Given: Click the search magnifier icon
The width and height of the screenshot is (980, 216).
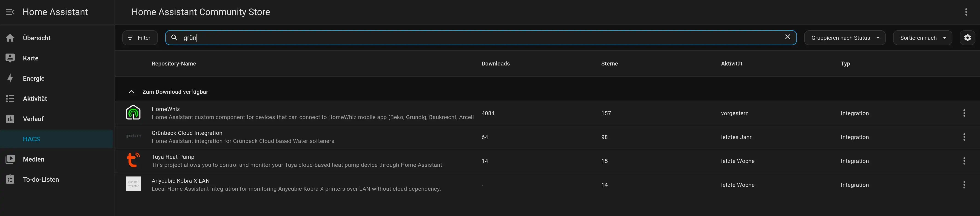Looking at the screenshot, I should tap(174, 38).
